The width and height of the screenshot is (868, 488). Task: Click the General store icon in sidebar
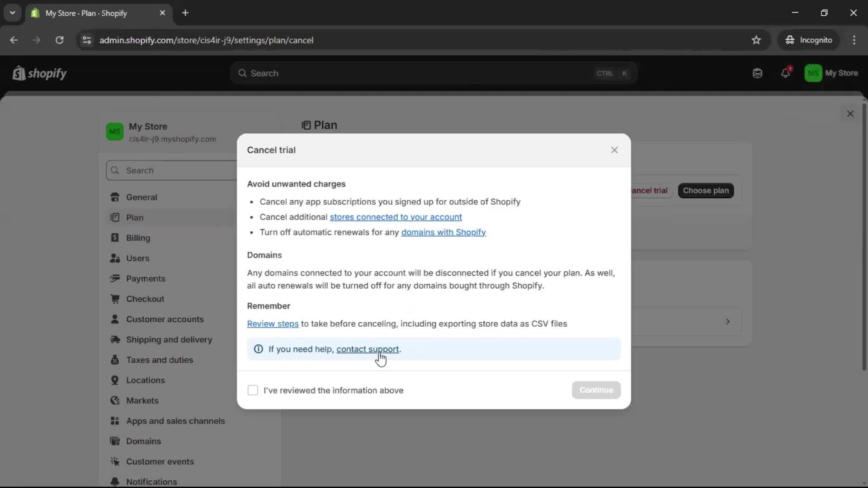point(115,197)
